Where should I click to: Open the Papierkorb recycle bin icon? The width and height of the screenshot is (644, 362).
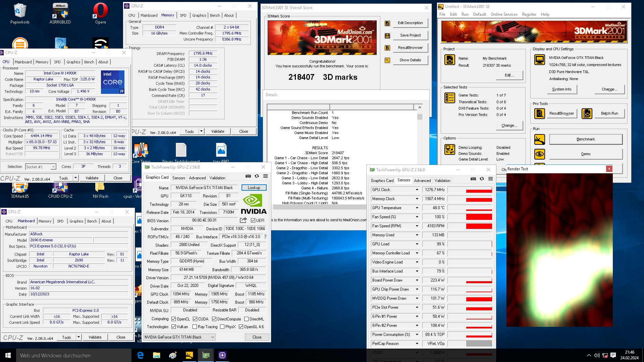coord(20,13)
